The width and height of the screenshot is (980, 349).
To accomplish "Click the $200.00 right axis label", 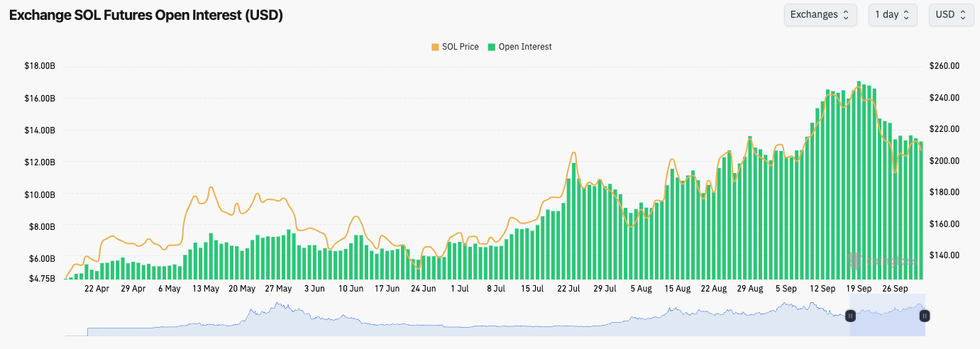I will pyautogui.click(x=944, y=161).
